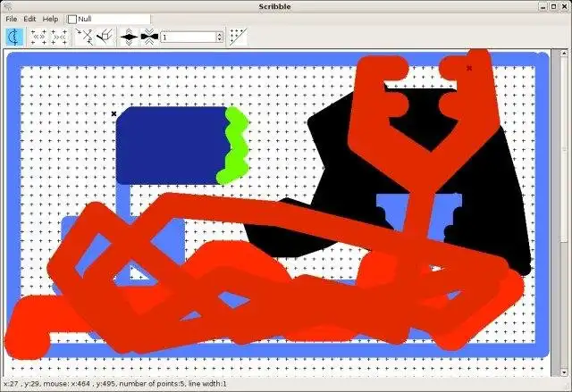This screenshot has width=572, height=392.
Task: Toggle the grid dots display icon
Action: pos(239,37)
